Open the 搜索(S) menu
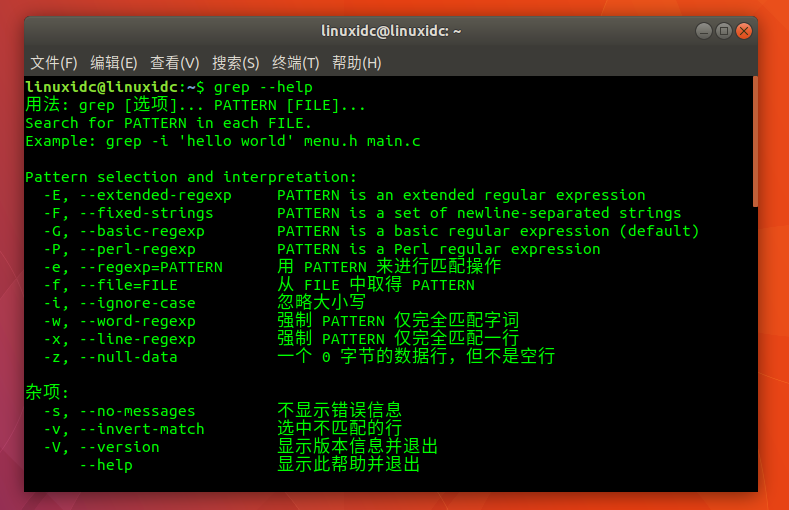Image resolution: width=789 pixels, height=510 pixels. pos(235,63)
